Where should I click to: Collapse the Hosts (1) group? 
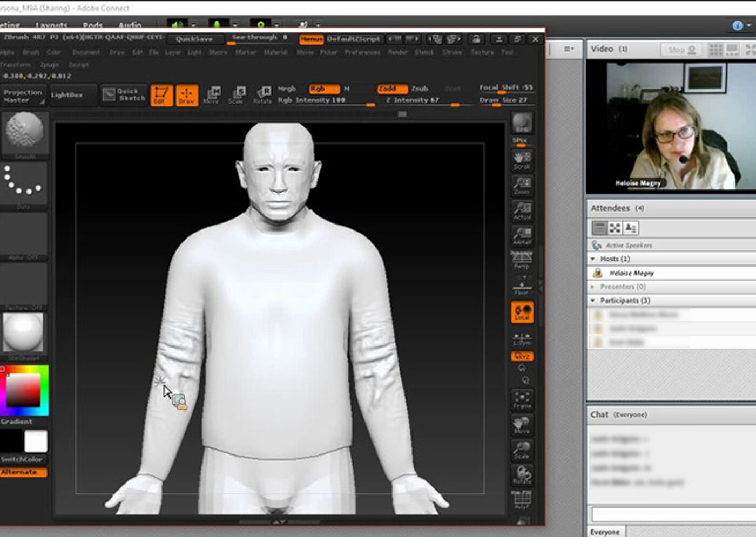click(x=593, y=259)
